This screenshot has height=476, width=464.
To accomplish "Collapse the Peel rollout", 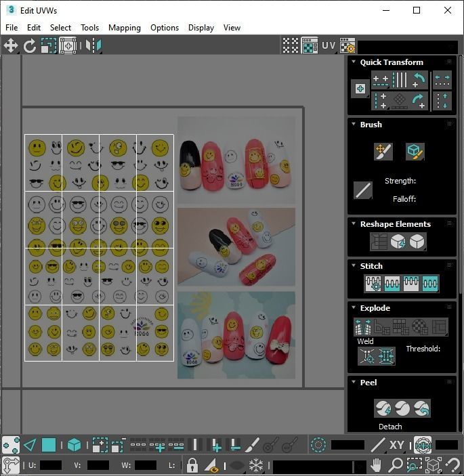I will (x=354, y=382).
